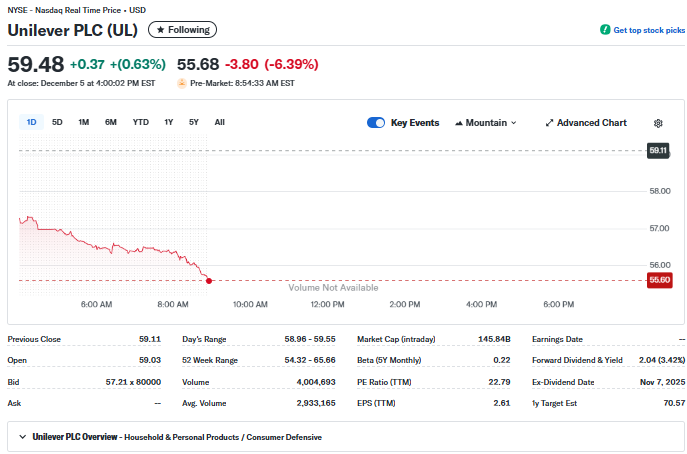Click the green top stock picks icon
687x454 pixels.
(x=605, y=30)
